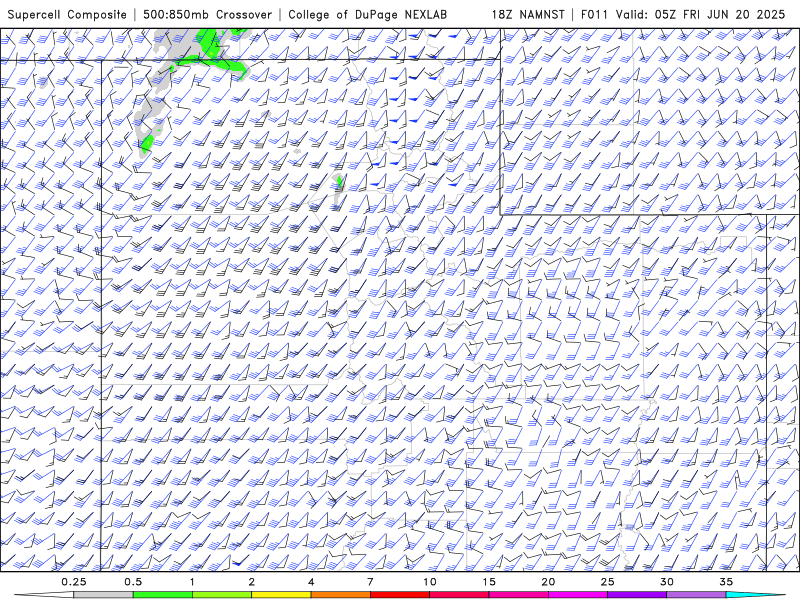800x600 pixels.
Task: Pick the red legend swatch between 7 and 10
Action: 399,595
